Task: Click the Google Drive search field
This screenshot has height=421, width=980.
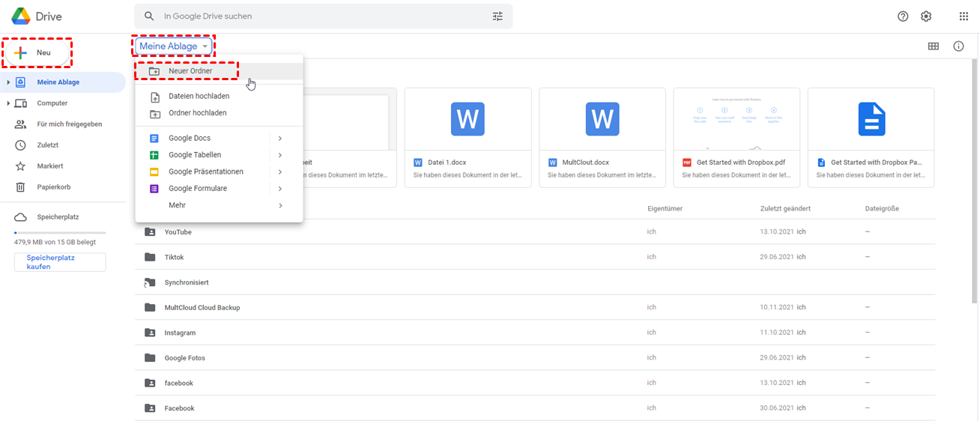Action: pos(322,16)
